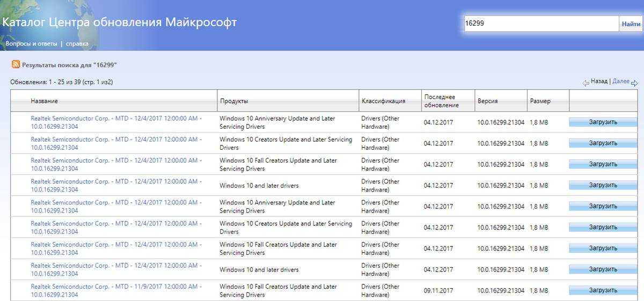Focus the search box containing 16299
This screenshot has width=644, height=301.
point(541,24)
